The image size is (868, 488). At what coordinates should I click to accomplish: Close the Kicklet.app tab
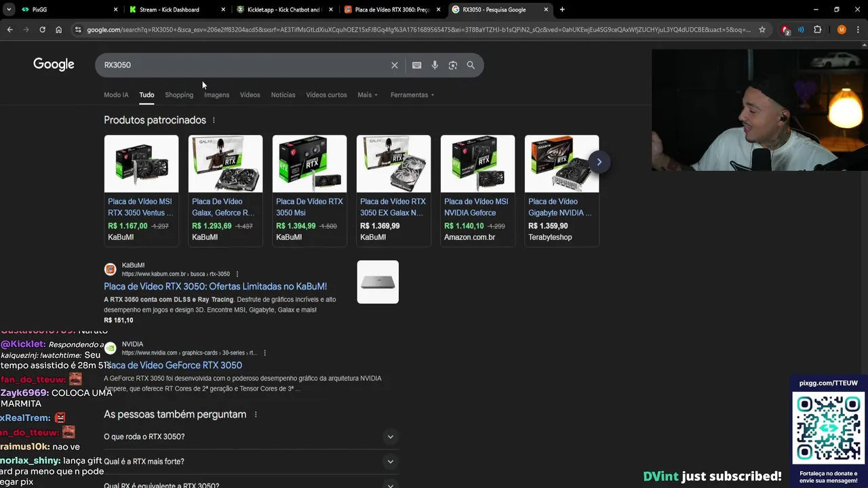tap(332, 9)
